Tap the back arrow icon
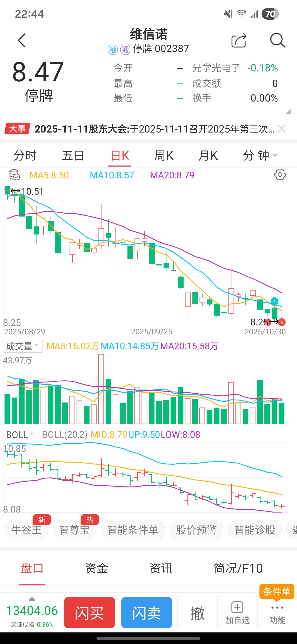The height and width of the screenshot is (644, 297). (22, 40)
